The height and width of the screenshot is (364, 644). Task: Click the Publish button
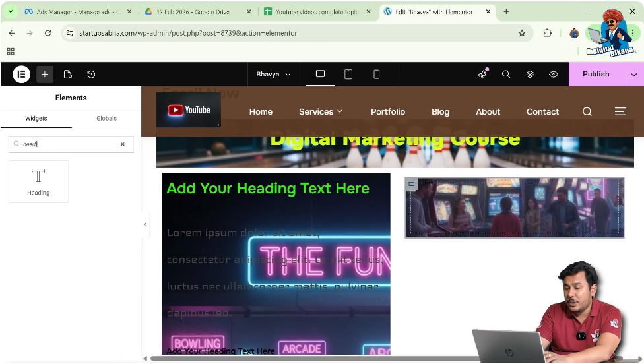pyautogui.click(x=595, y=75)
